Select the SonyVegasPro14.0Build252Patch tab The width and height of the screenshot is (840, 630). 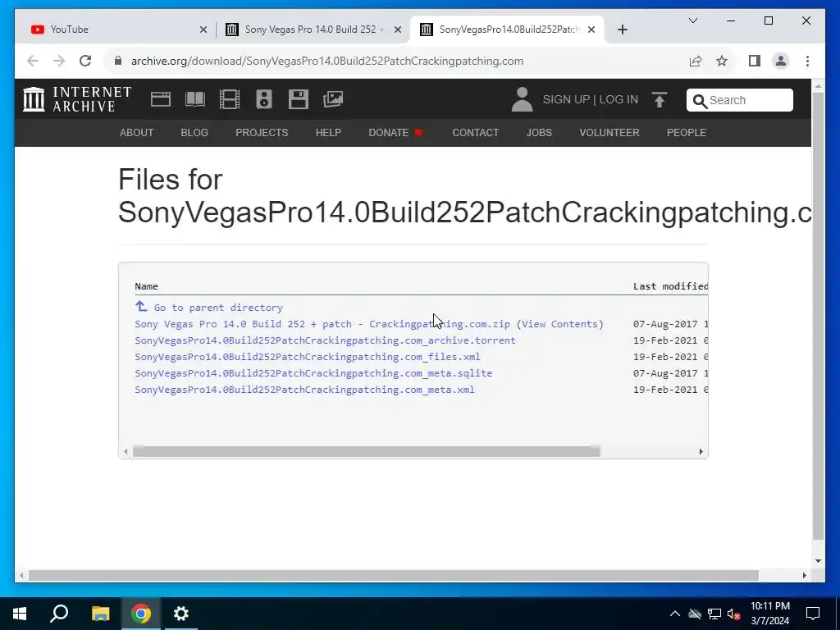point(507,30)
